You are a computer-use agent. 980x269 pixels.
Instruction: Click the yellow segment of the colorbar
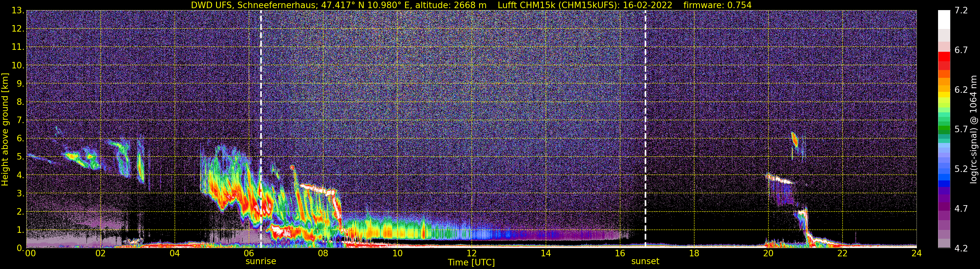(x=944, y=95)
